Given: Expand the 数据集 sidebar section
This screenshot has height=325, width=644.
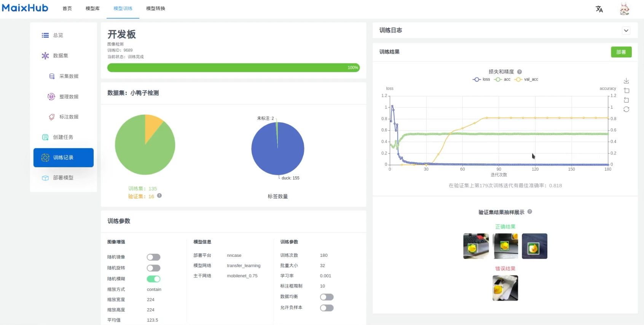Looking at the screenshot, I should point(61,56).
